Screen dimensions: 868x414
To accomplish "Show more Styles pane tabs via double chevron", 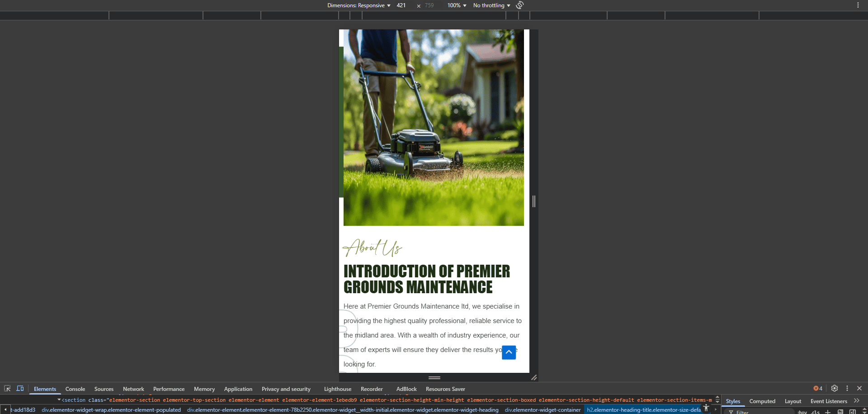I will point(857,401).
